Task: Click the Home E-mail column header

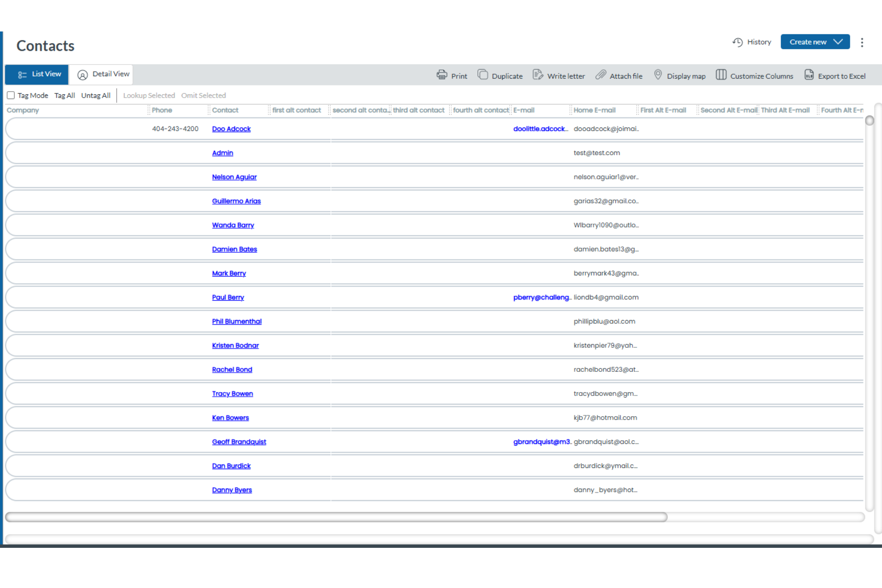Action: (x=595, y=110)
